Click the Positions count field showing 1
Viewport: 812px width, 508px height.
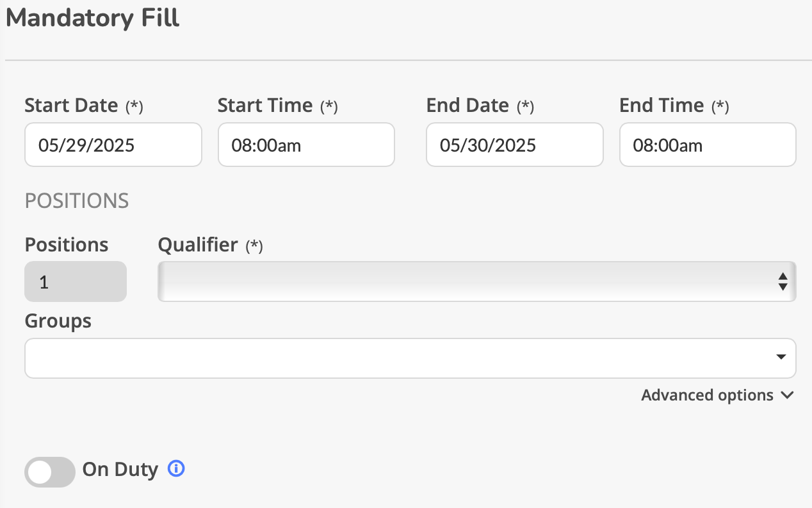point(76,281)
